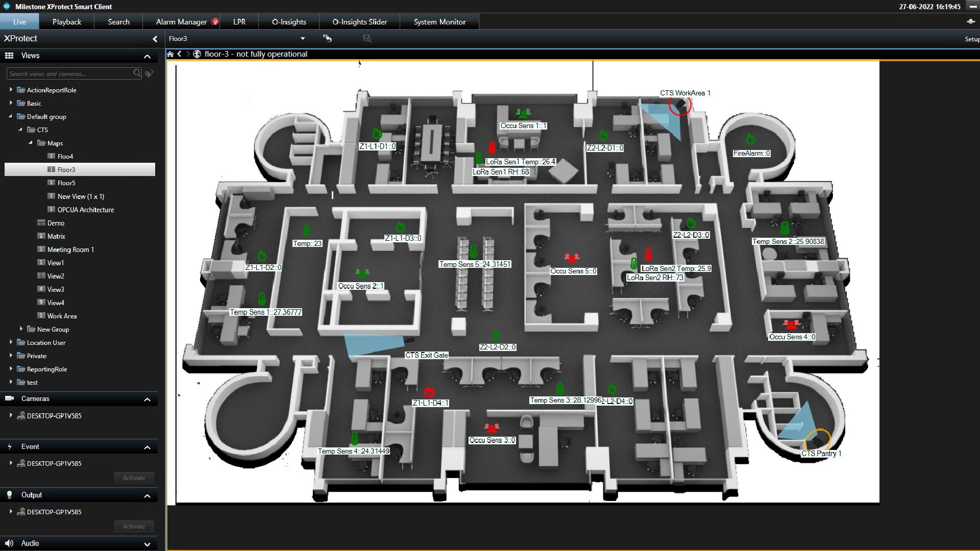Click the Temp::23 sensor thermometer icon

(x=306, y=230)
